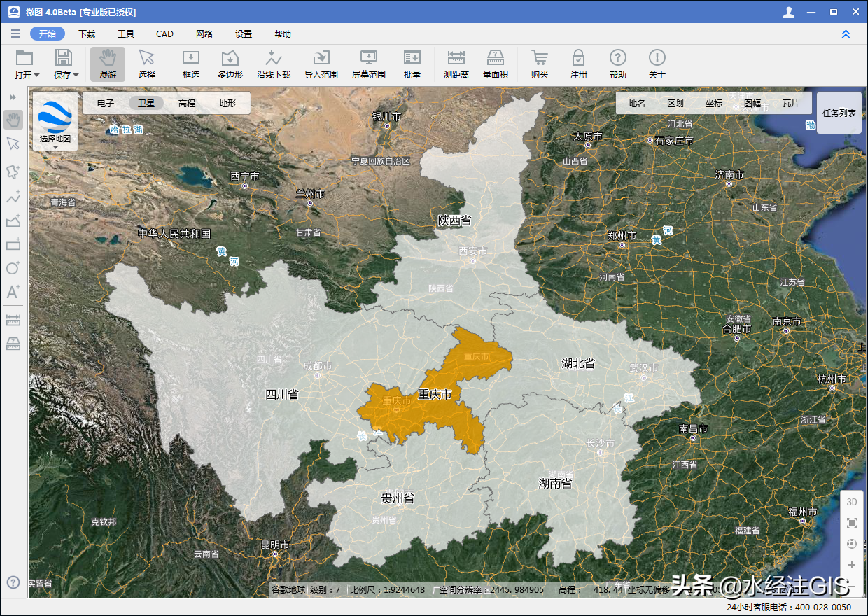Pick the draw polygon area tool in sidebar
Screen dimensions: 868x616
pyautogui.click(x=13, y=220)
